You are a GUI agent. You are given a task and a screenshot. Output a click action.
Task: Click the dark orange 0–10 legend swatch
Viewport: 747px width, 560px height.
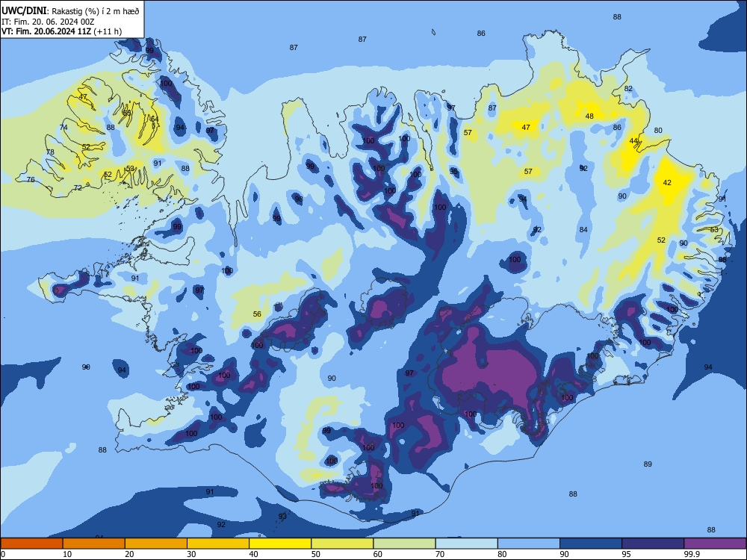click(31, 544)
